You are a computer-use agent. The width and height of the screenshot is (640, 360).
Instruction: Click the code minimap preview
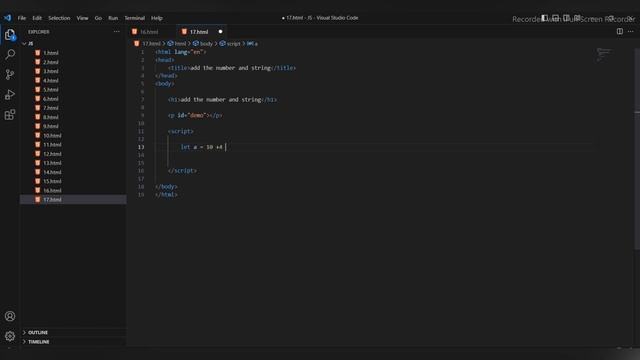pos(604,54)
